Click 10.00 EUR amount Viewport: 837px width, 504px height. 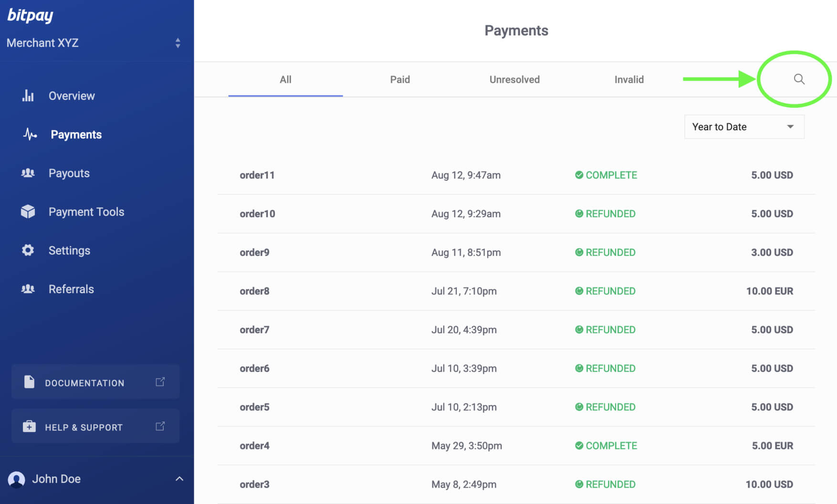click(x=770, y=291)
